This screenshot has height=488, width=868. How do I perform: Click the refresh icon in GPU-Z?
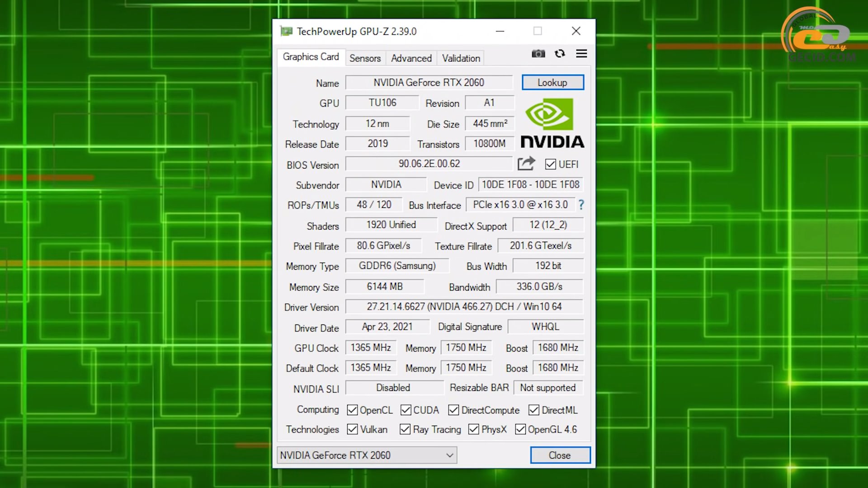pyautogui.click(x=560, y=54)
